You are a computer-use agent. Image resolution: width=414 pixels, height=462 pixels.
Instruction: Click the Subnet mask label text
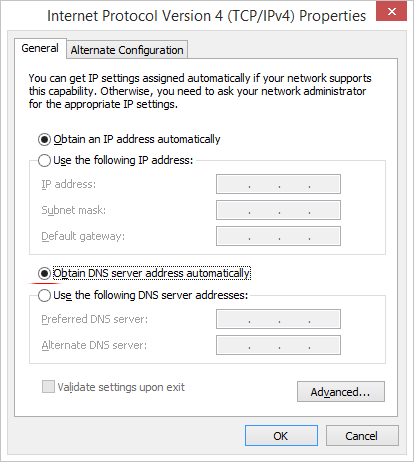click(x=74, y=210)
